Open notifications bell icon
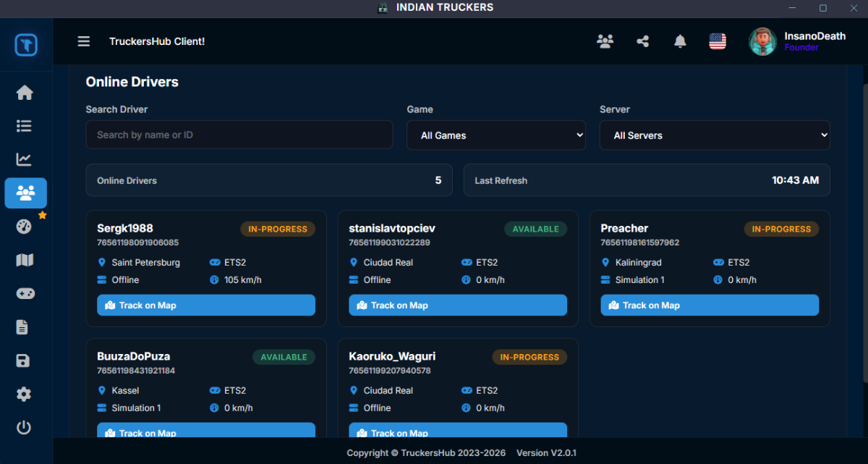The height and width of the screenshot is (464, 868). 680,41
